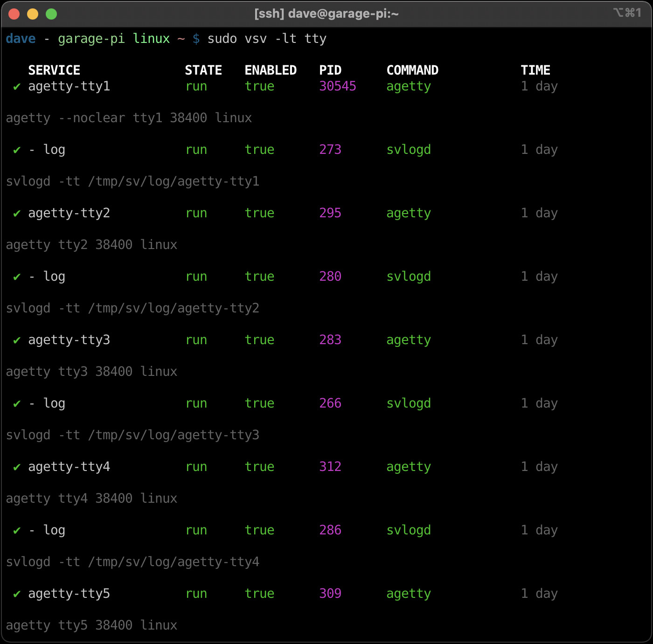Screen dimensions: 653x644
Task: Click PID value 273
Action: (x=330, y=150)
